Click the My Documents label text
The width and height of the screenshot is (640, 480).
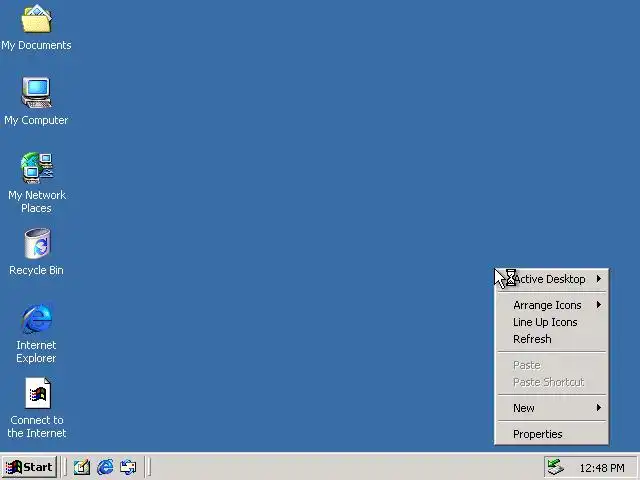click(x=36, y=45)
